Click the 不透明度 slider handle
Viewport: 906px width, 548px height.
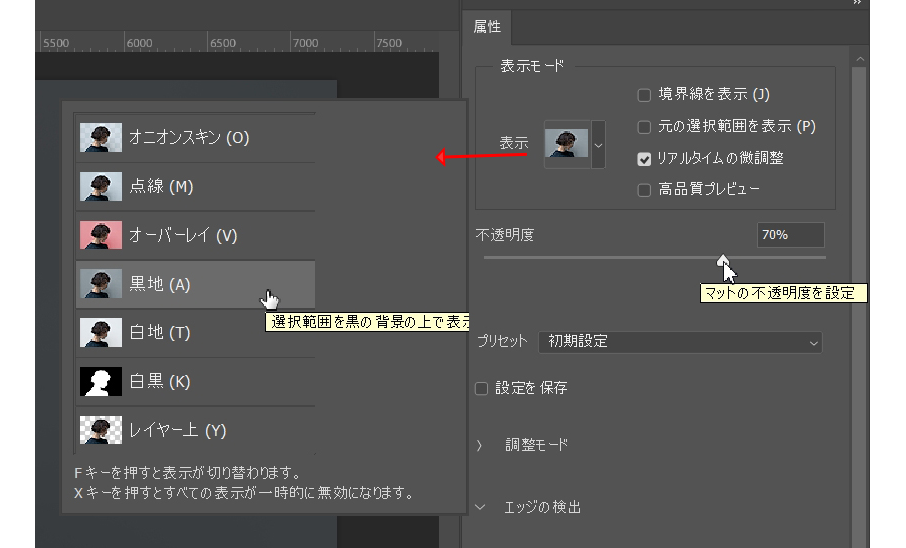722,260
